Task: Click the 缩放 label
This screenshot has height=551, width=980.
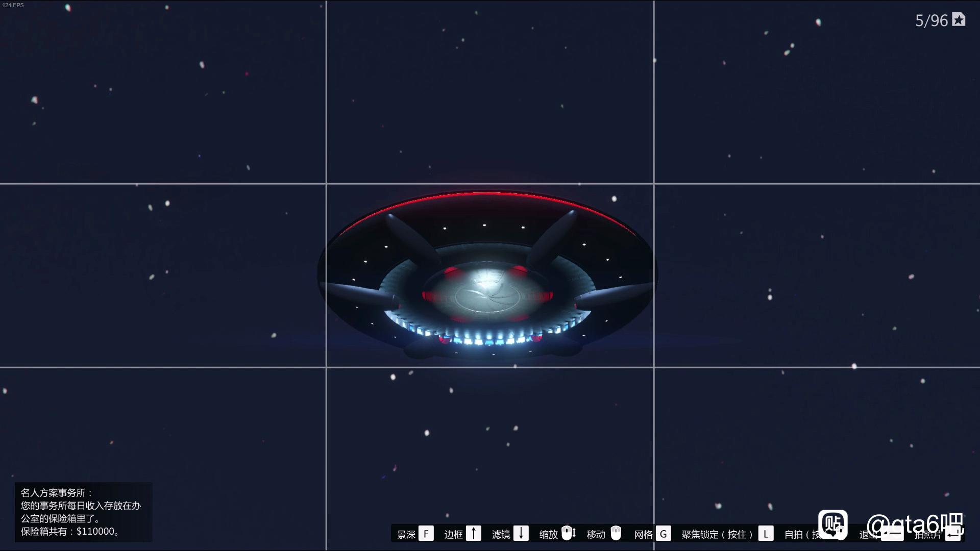Action: click(548, 534)
